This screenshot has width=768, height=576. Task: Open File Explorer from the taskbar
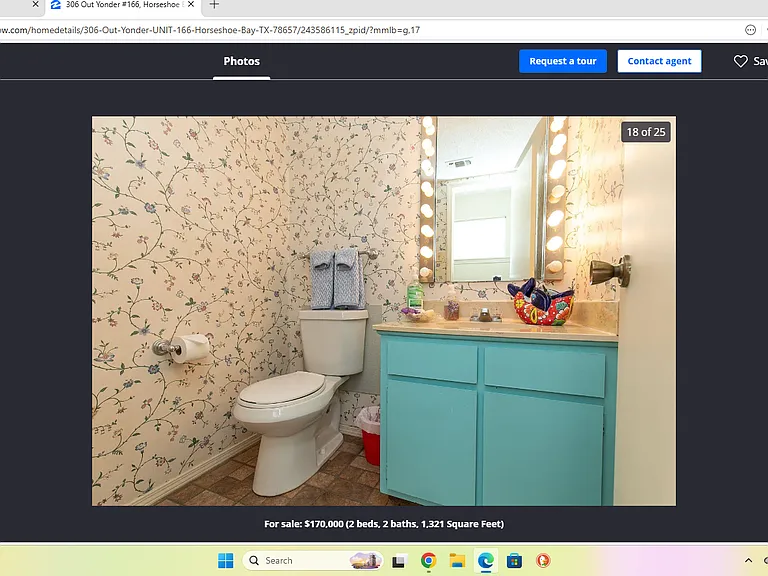tap(457, 560)
